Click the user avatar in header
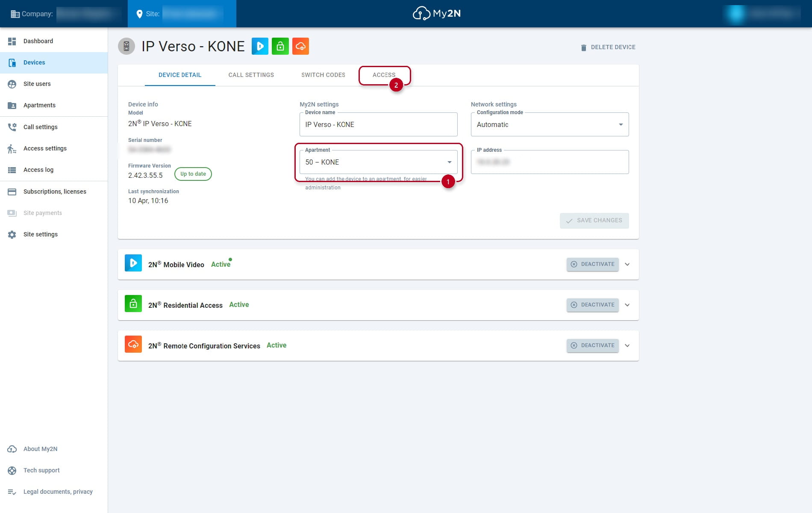The image size is (812, 513). [x=736, y=14]
